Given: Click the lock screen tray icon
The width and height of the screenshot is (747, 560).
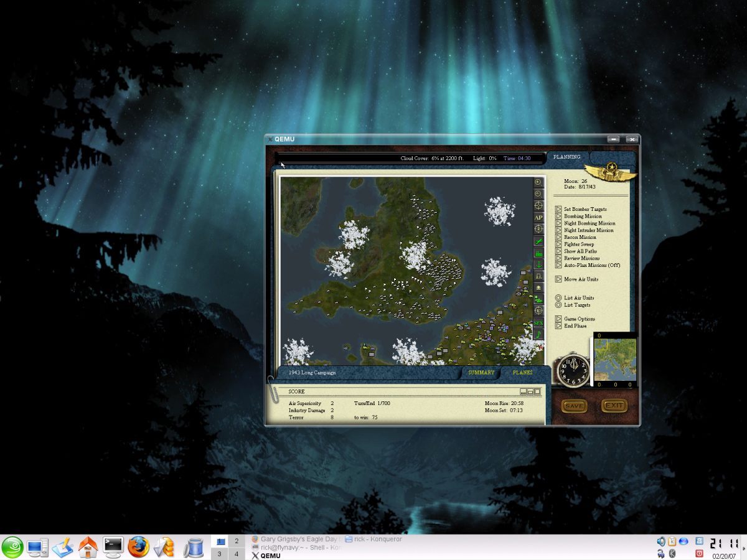Looking at the screenshot, I should click(x=699, y=541).
